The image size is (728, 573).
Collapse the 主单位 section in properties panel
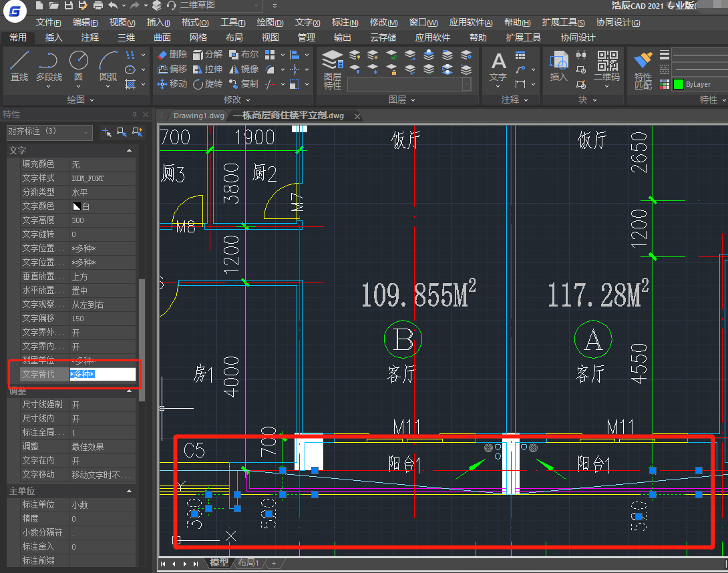click(130, 492)
